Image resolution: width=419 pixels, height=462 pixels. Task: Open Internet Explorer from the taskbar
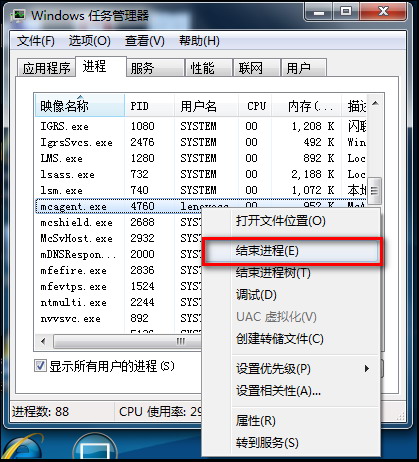click(x=23, y=447)
